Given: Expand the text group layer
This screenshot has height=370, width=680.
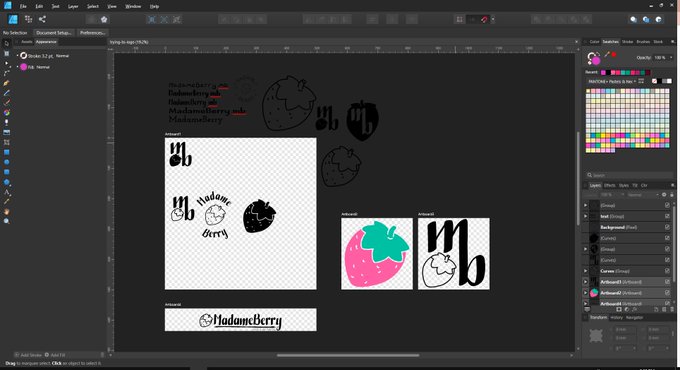Looking at the screenshot, I should 585,216.
